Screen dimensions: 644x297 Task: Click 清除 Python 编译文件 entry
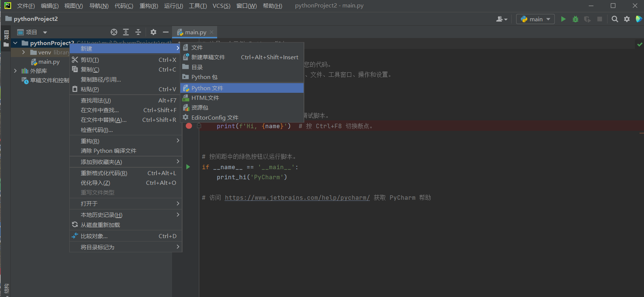point(126,151)
